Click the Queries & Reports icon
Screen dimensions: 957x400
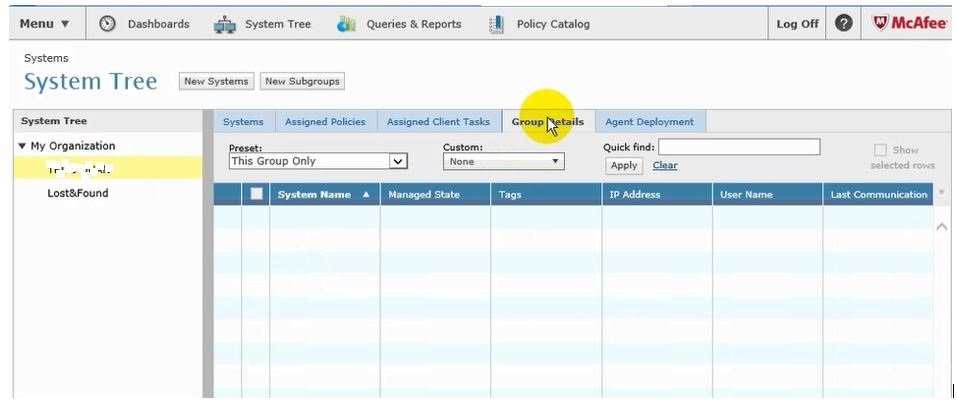pos(347,24)
